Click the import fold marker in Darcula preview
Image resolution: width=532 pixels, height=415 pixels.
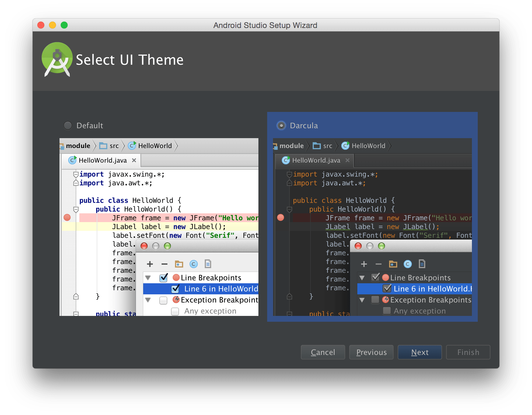pyautogui.click(x=289, y=175)
